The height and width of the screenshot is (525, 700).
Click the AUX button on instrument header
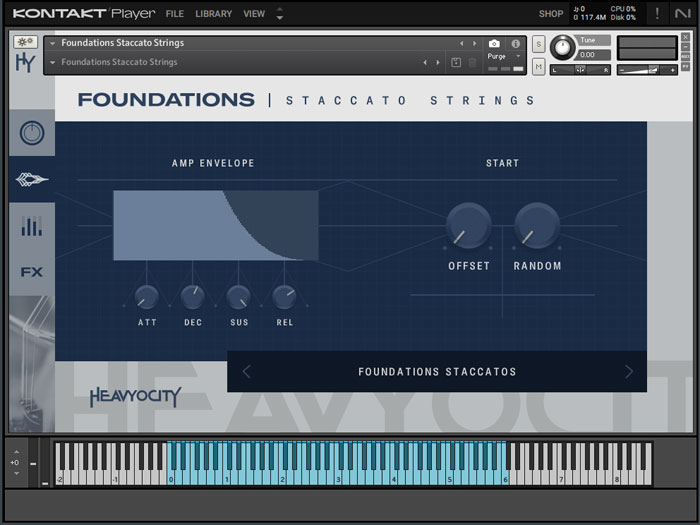point(685,57)
